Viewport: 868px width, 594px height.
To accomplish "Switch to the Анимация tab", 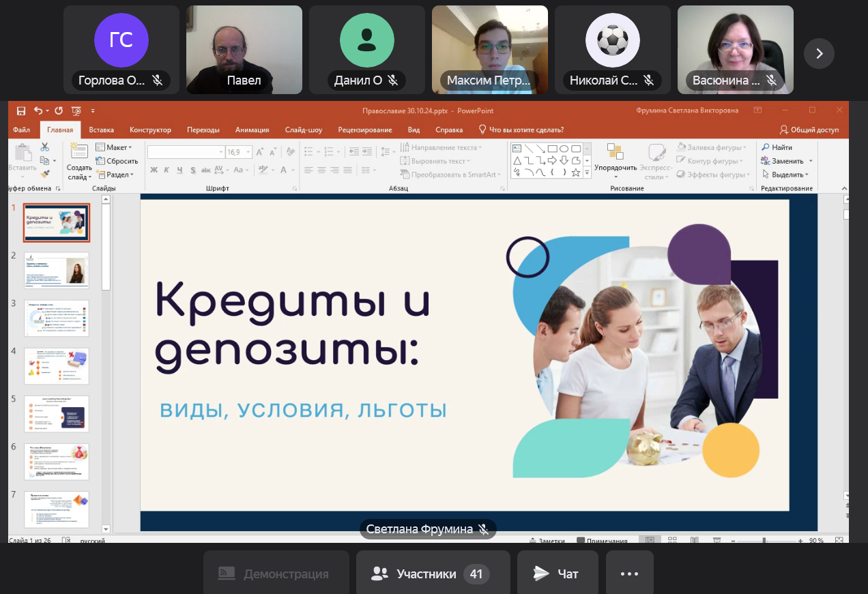I will tap(252, 130).
